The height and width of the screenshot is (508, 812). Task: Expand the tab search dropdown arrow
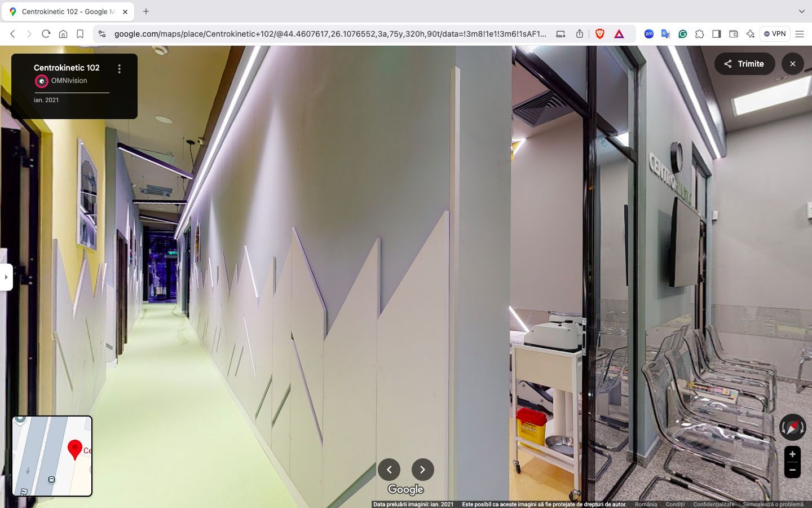click(801, 11)
